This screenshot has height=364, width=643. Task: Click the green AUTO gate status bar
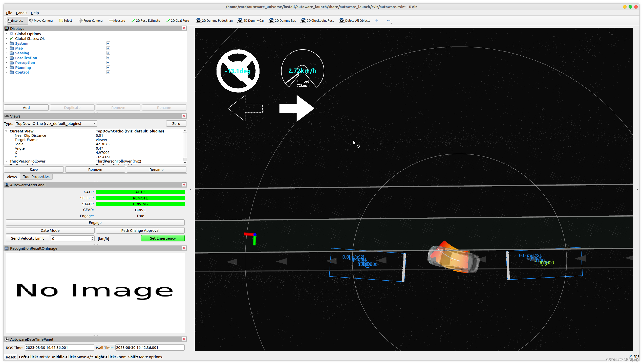140,192
